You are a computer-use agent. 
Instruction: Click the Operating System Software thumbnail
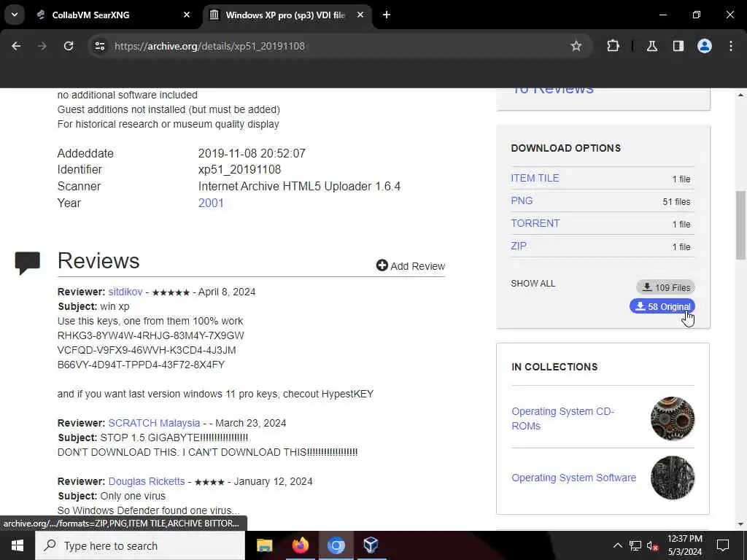pos(673,478)
